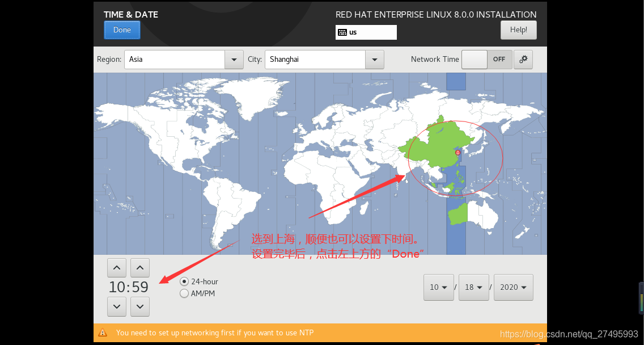The height and width of the screenshot is (345, 644).
Task: Increase the minutes with up arrow
Action: [140, 268]
